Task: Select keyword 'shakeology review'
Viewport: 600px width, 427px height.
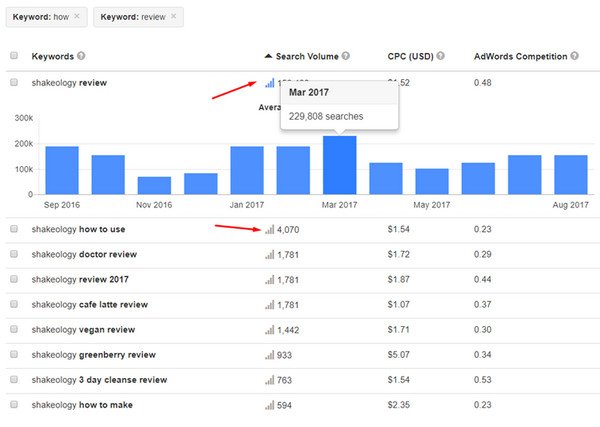Action: tap(69, 83)
